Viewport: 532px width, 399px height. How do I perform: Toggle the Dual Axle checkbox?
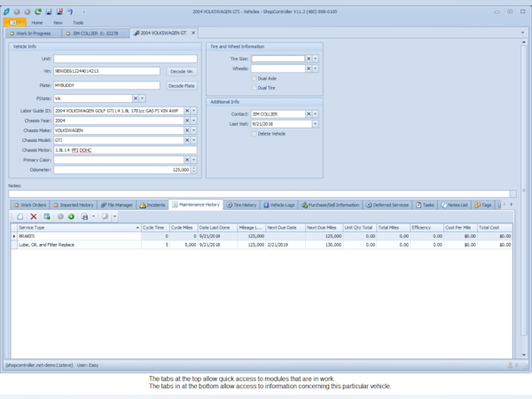click(254, 78)
